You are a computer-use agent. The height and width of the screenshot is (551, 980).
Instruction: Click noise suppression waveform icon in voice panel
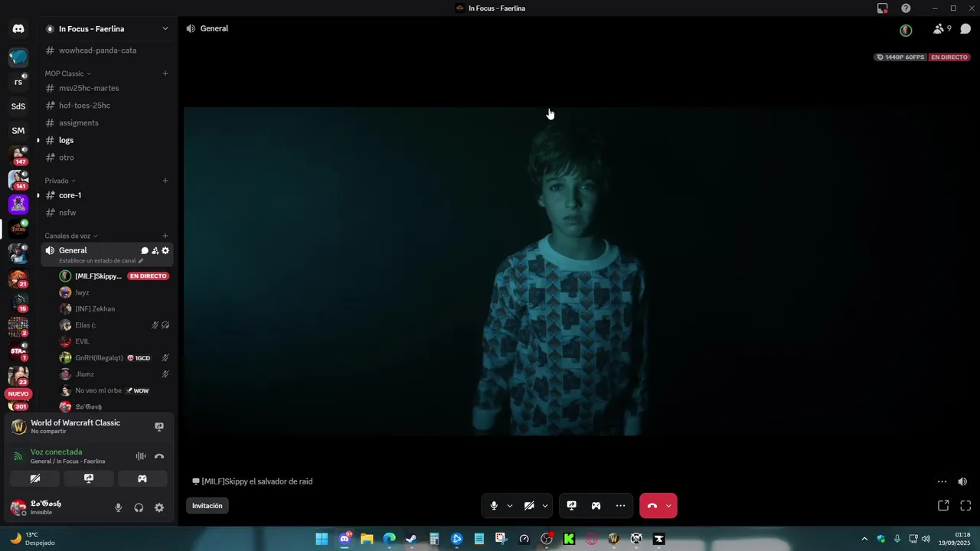(141, 456)
